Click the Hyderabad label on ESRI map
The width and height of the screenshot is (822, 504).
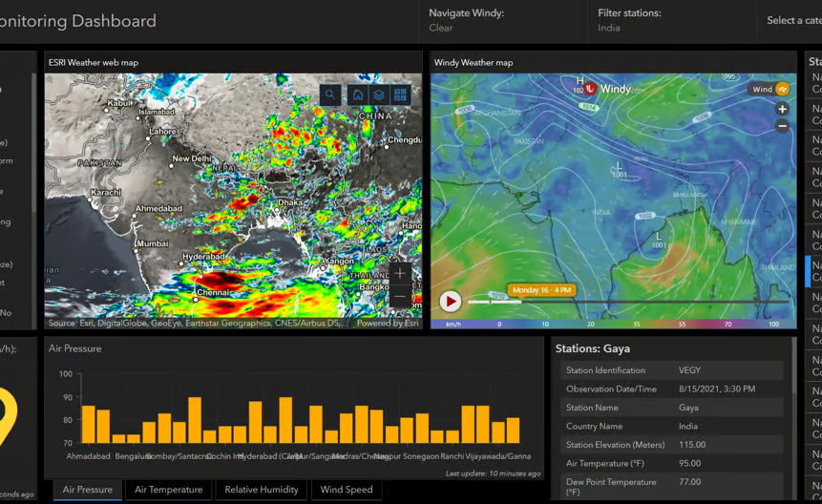click(x=204, y=257)
